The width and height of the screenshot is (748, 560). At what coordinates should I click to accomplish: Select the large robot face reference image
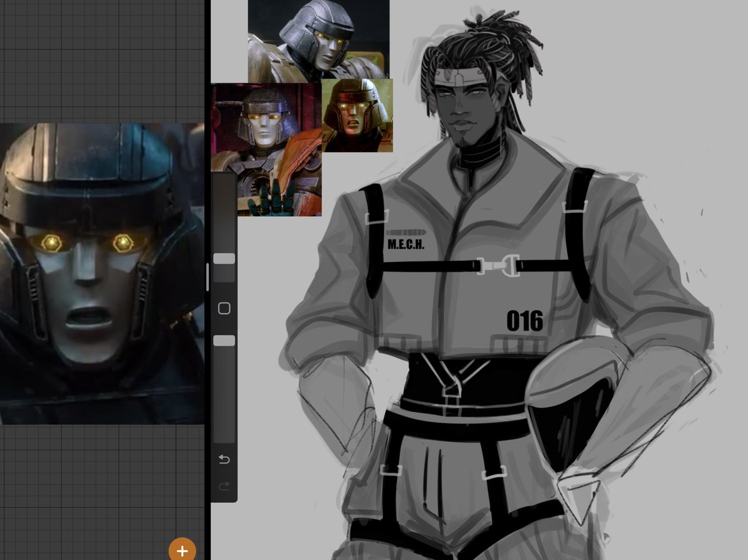click(102, 273)
